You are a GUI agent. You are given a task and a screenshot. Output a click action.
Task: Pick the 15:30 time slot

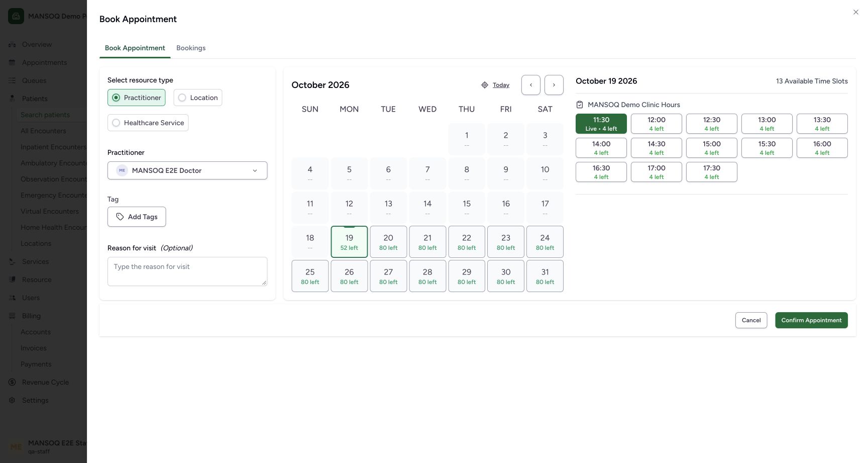(x=767, y=148)
